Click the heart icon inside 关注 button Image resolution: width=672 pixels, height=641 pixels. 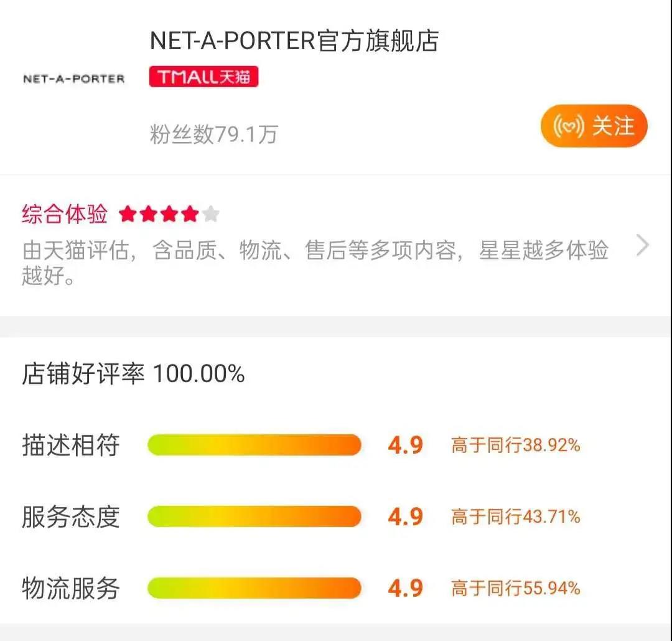(x=568, y=126)
